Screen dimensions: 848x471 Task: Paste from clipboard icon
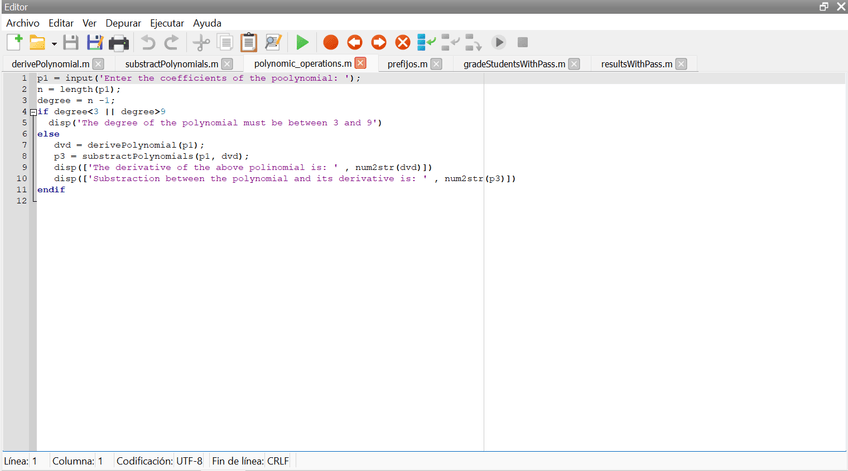248,42
